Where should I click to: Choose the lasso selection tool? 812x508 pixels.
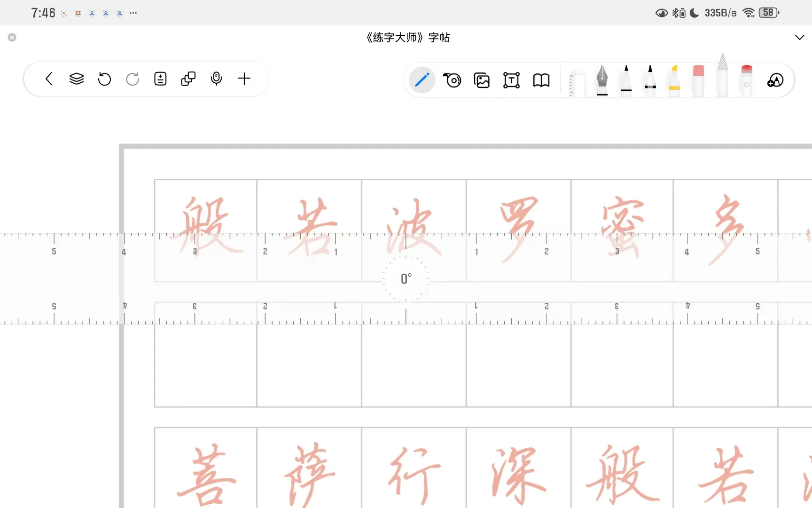452,80
